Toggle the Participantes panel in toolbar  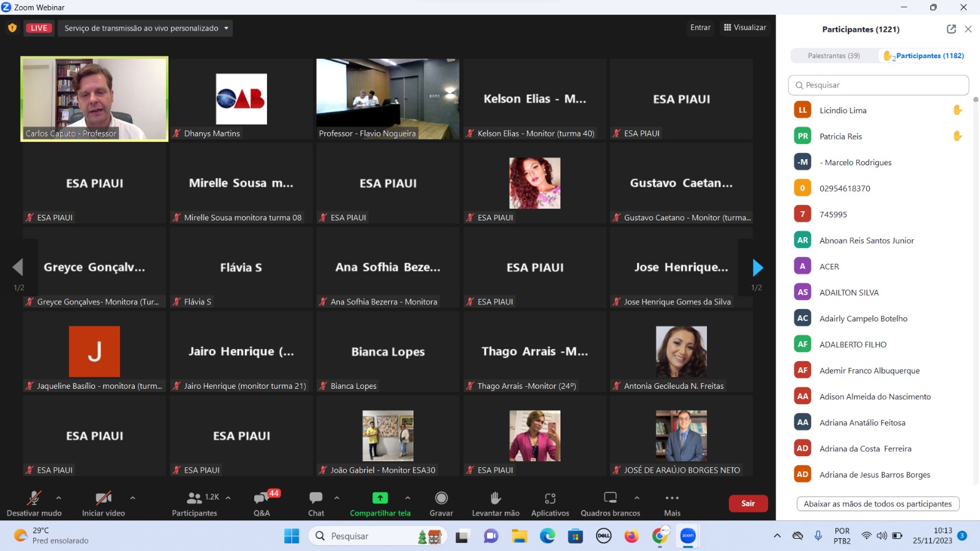[195, 498]
